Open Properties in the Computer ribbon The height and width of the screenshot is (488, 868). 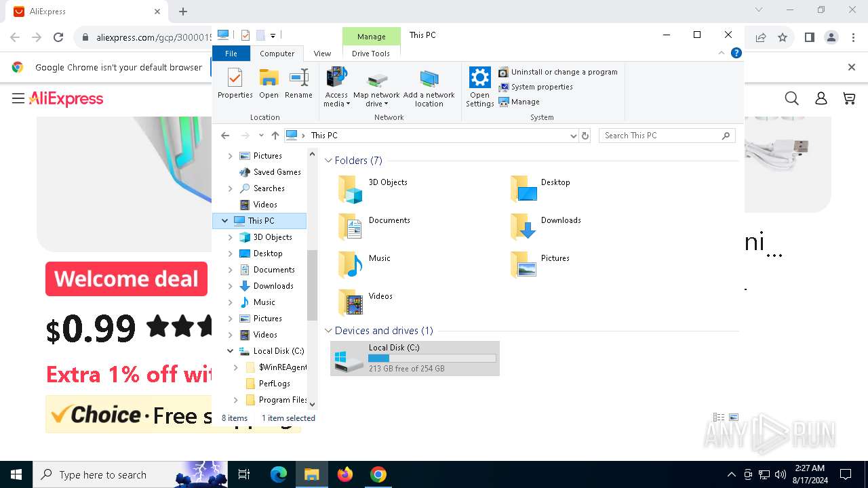point(235,84)
